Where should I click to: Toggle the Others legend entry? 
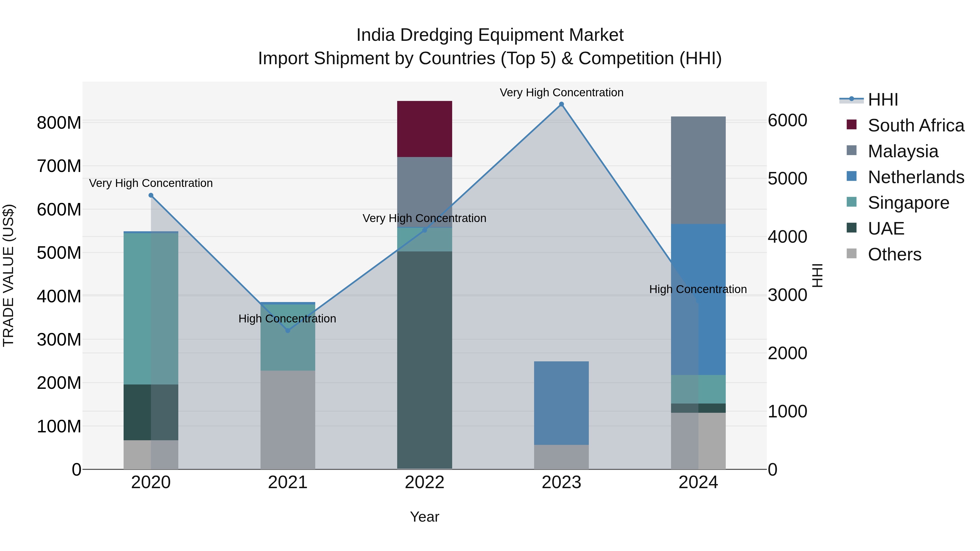tap(884, 254)
